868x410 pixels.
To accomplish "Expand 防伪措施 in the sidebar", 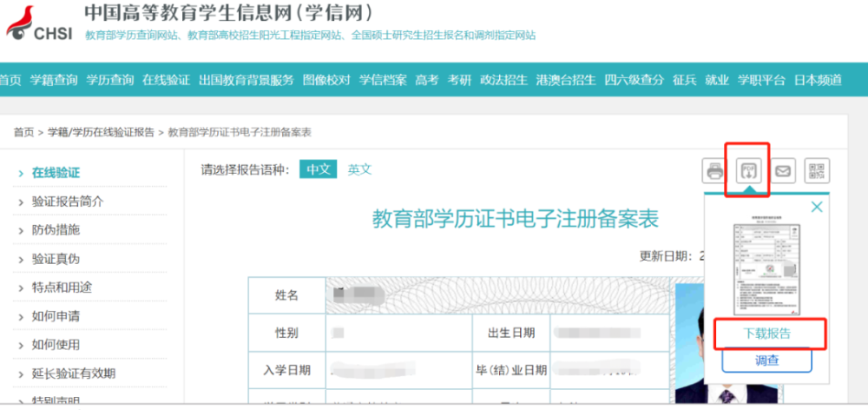I will pyautogui.click(x=56, y=230).
